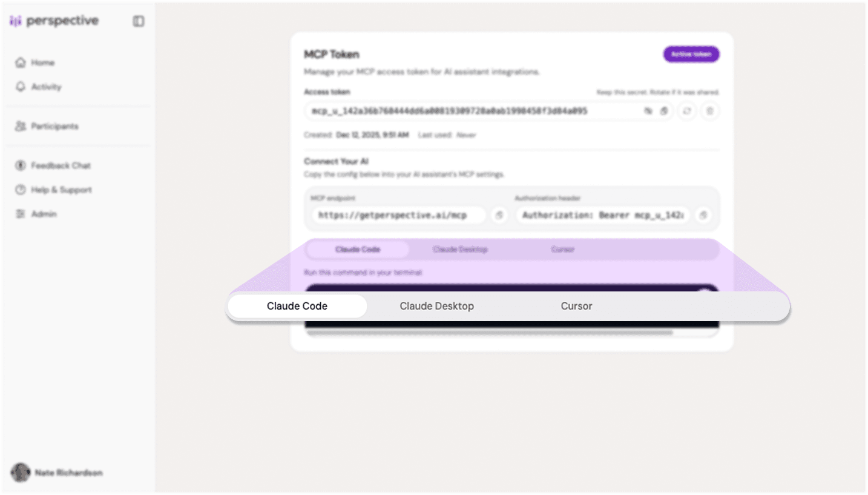Select the Cursor integration tab
Viewport: 868px width, 495px height.
pyautogui.click(x=576, y=306)
